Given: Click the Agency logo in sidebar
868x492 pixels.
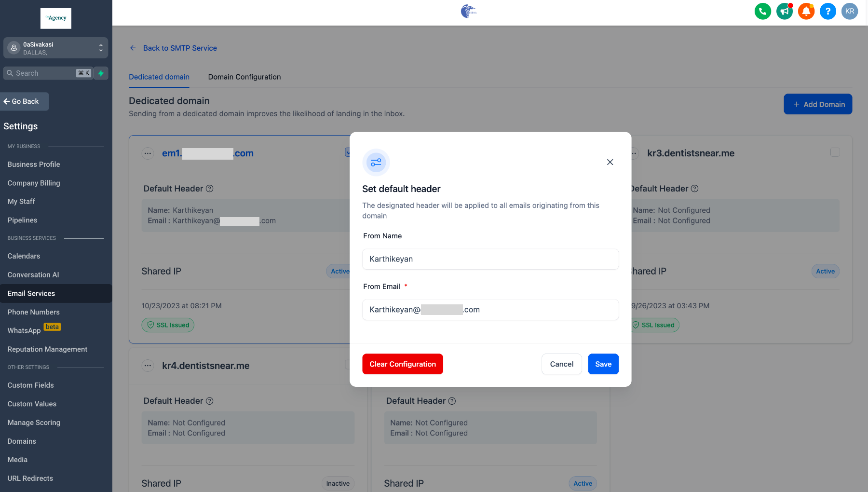Looking at the screenshot, I should pos(56,18).
